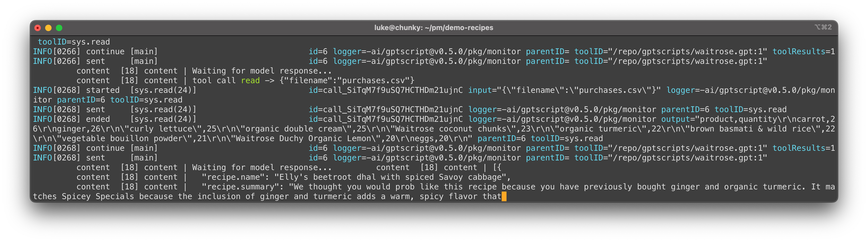Click the green 'read' tool call text
This screenshot has width=868, height=242.
click(x=250, y=80)
